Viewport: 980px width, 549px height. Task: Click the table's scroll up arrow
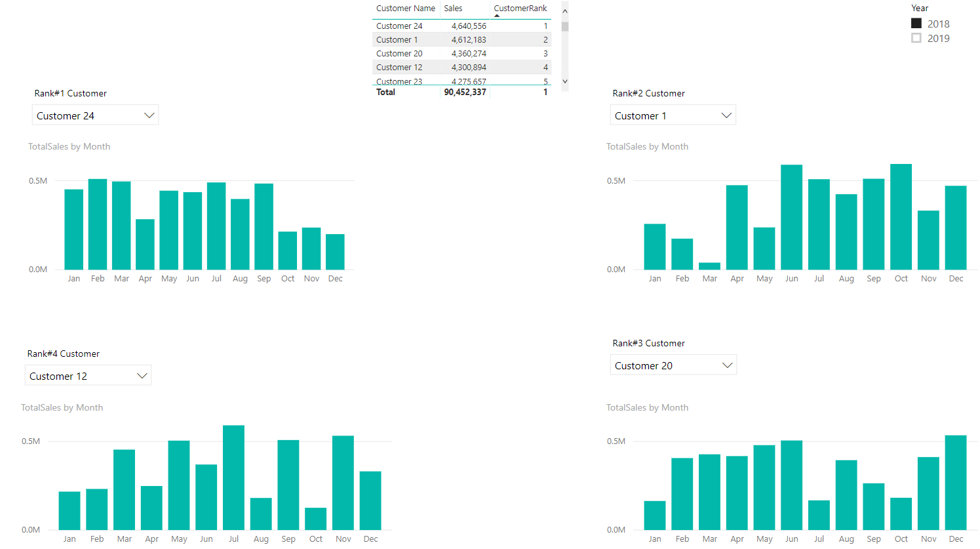tap(565, 11)
